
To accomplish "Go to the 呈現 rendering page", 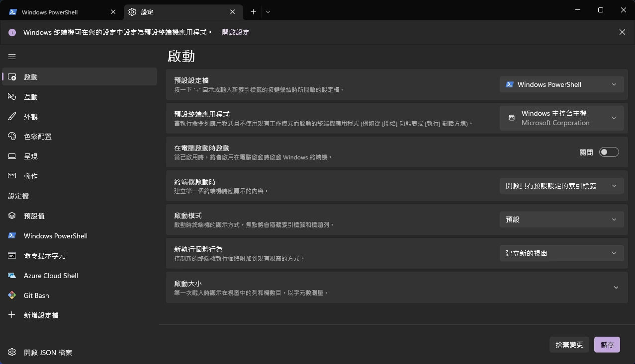I will coord(31,156).
